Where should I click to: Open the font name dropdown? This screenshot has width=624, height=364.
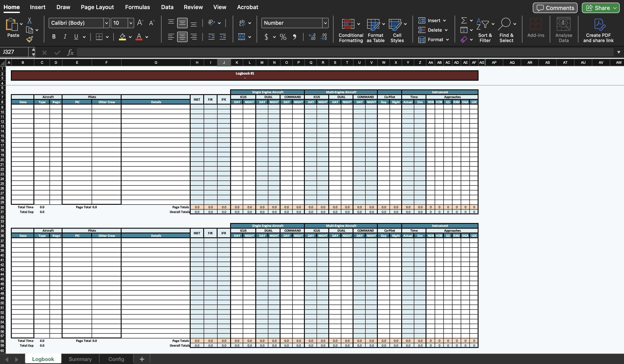tap(106, 23)
